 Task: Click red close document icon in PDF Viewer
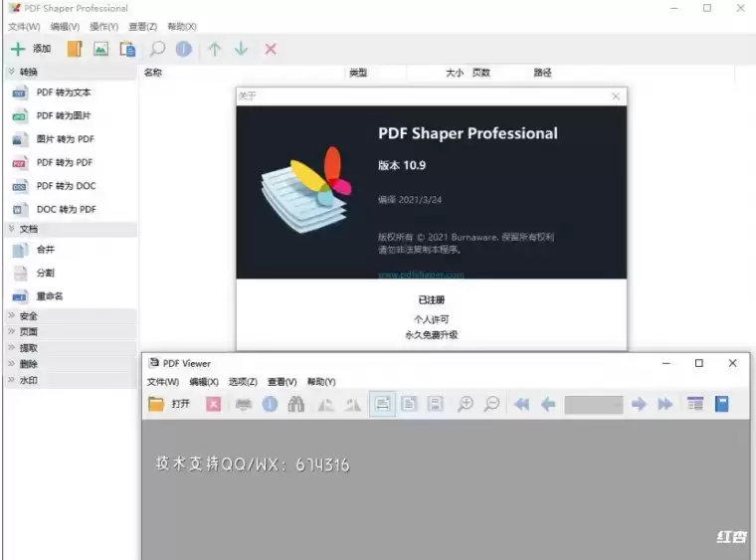coord(214,404)
